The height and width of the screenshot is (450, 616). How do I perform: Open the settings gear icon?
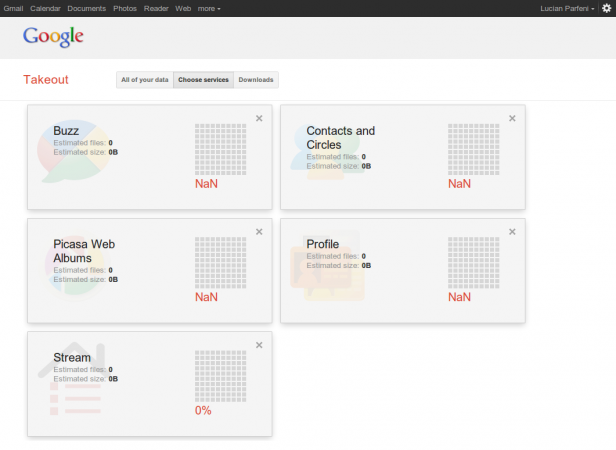coord(605,8)
